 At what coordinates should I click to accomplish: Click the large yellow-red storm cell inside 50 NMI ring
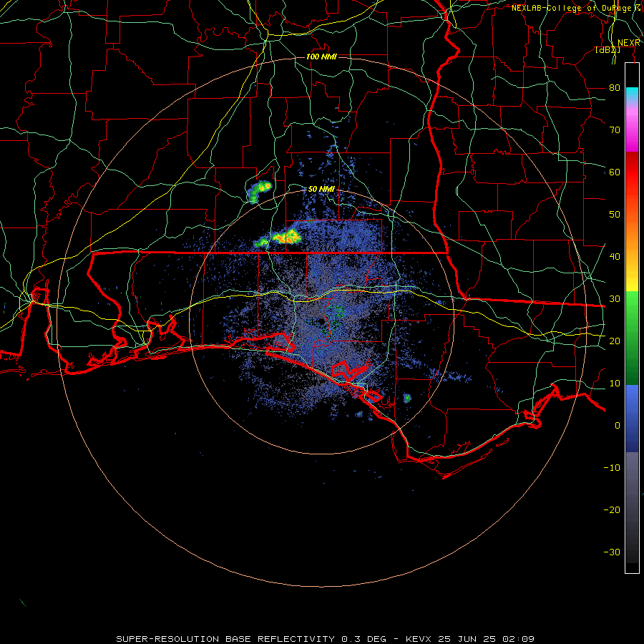tap(287, 237)
